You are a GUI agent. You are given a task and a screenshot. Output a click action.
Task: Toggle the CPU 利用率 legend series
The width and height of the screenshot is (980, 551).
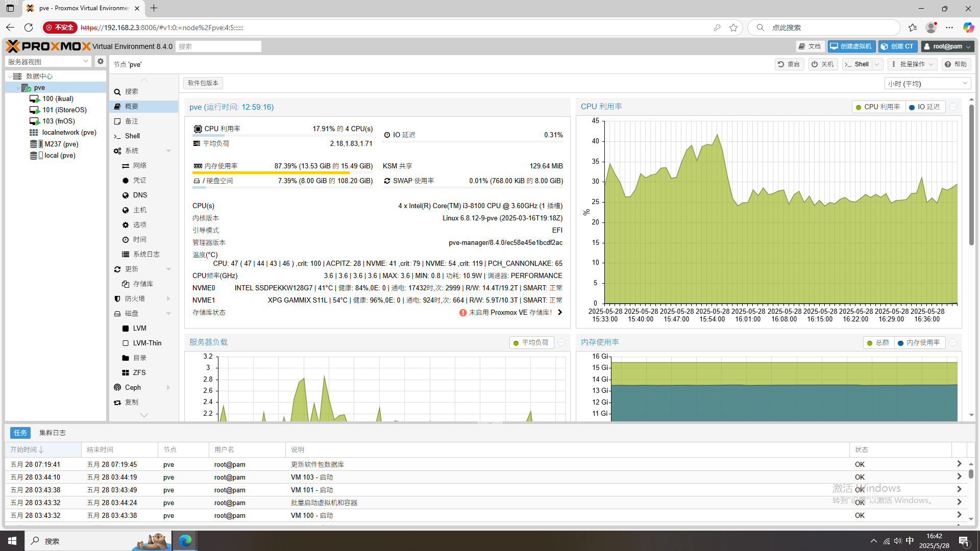pyautogui.click(x=878, y=107)
